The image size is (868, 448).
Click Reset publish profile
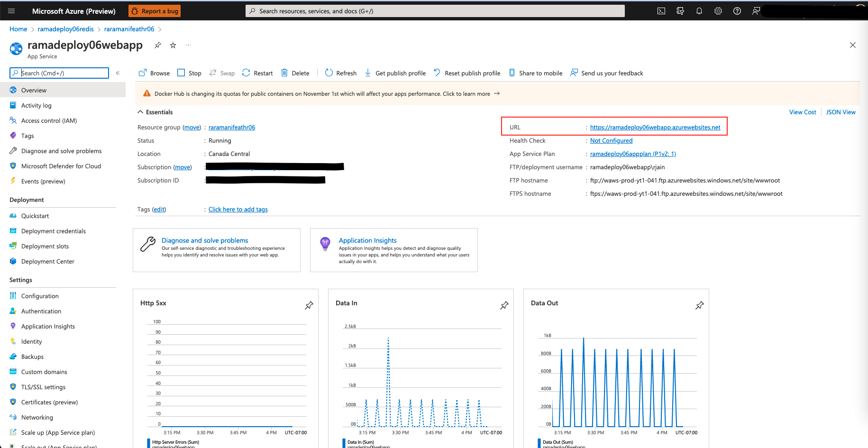click(467, 73)
